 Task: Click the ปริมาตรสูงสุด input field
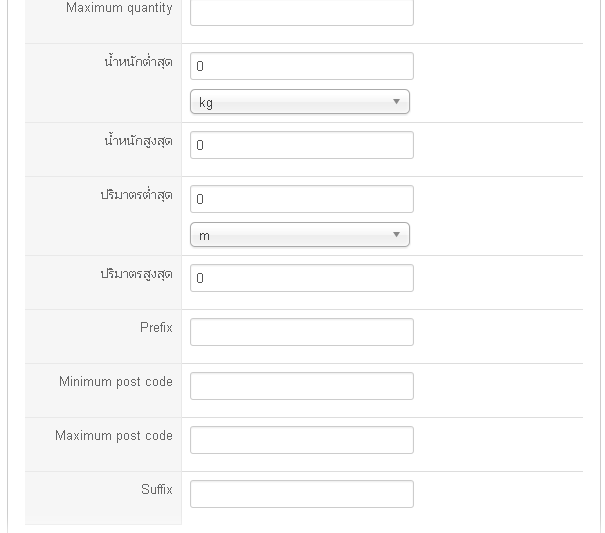(301, 278)
